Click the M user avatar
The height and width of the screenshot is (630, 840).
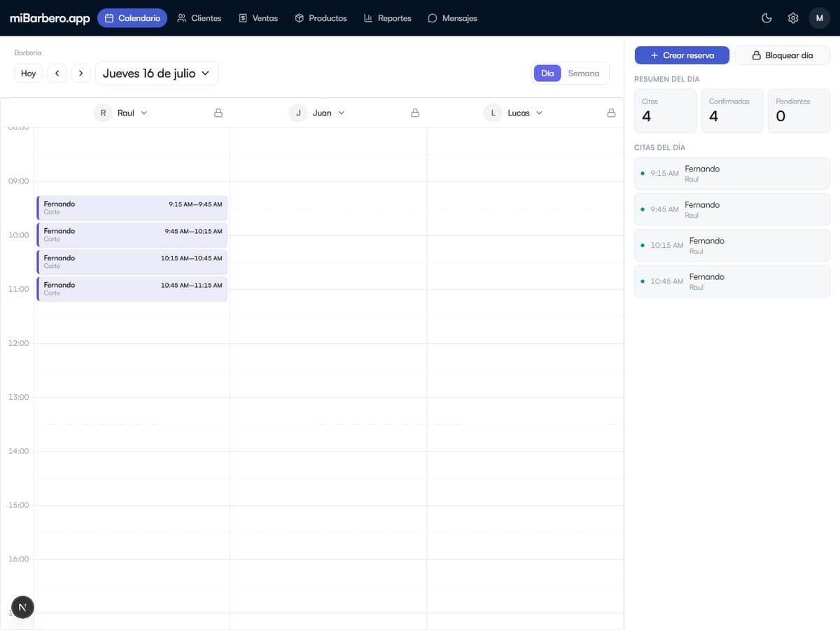click(x=820, y=18)
